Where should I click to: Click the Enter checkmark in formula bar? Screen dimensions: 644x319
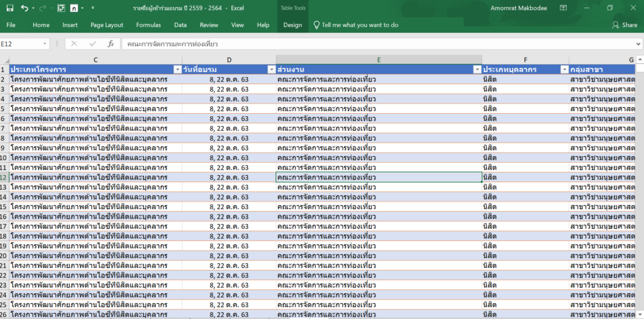pos(92,44)
